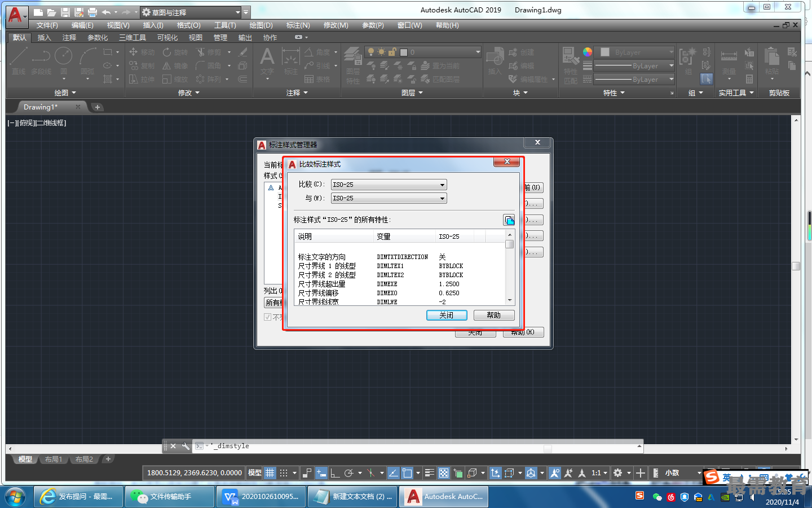The image size is (812, 508).
Task: Close the command line with X button
Action: [173, 446]
